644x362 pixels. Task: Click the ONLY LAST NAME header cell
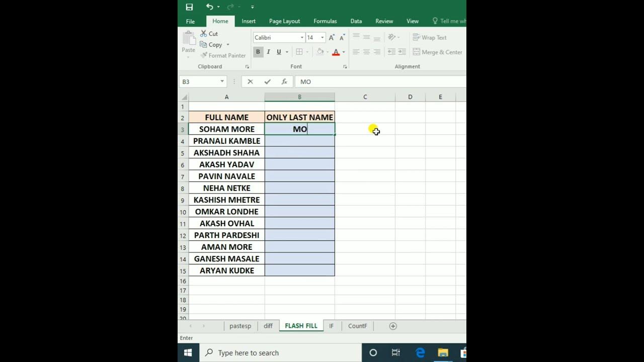click(x=300, y=117)
